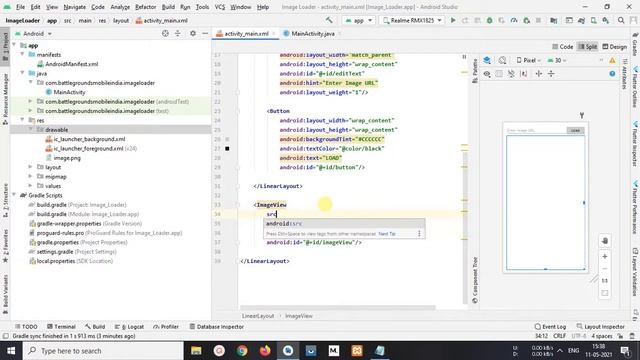640x360 pixels.
Task: Expand the values folder
Action: 30,186
